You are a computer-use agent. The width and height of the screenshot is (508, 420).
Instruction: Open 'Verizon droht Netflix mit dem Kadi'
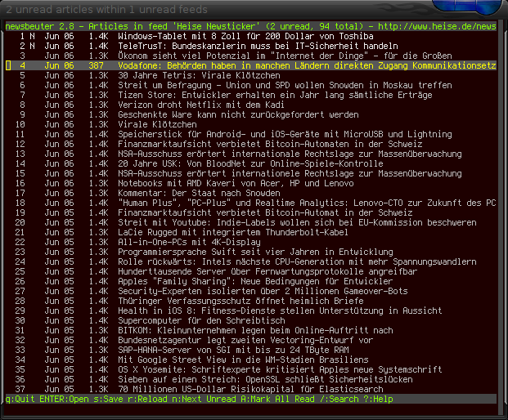(x=251, y=105)
